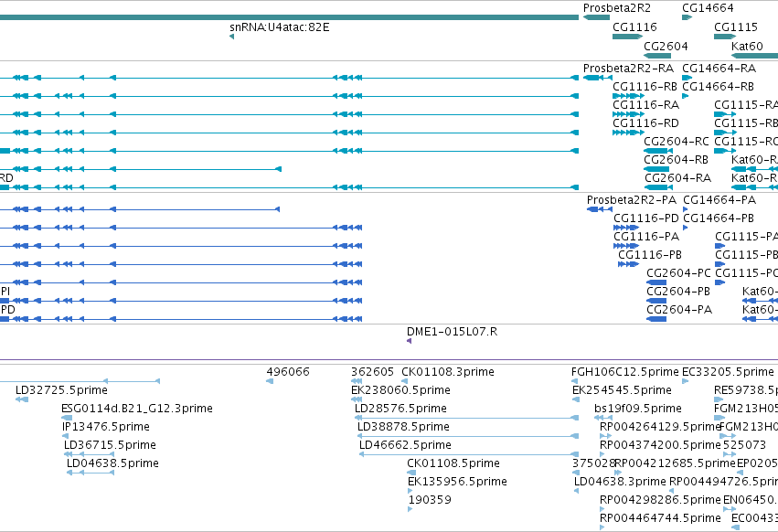Select the bs19f09.5prime EST label

[637, 409]
